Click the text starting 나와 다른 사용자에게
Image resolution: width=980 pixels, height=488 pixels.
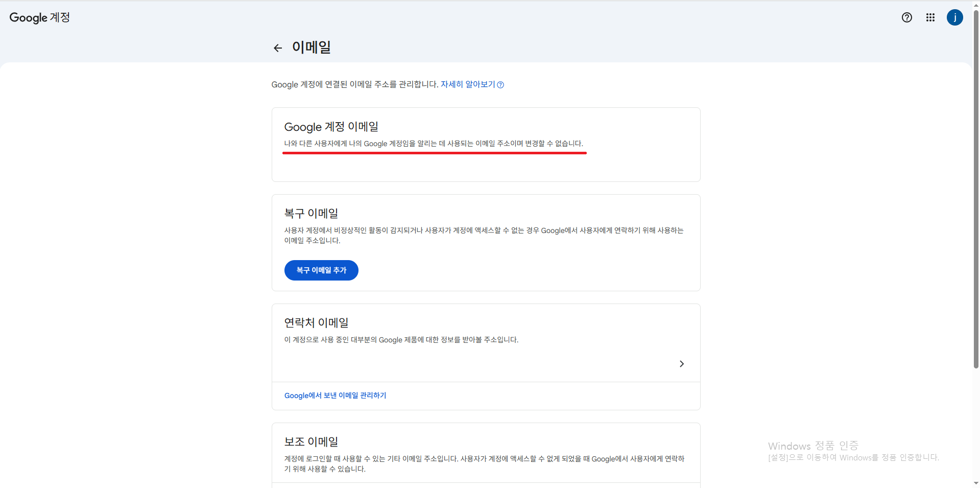point(434,144)
